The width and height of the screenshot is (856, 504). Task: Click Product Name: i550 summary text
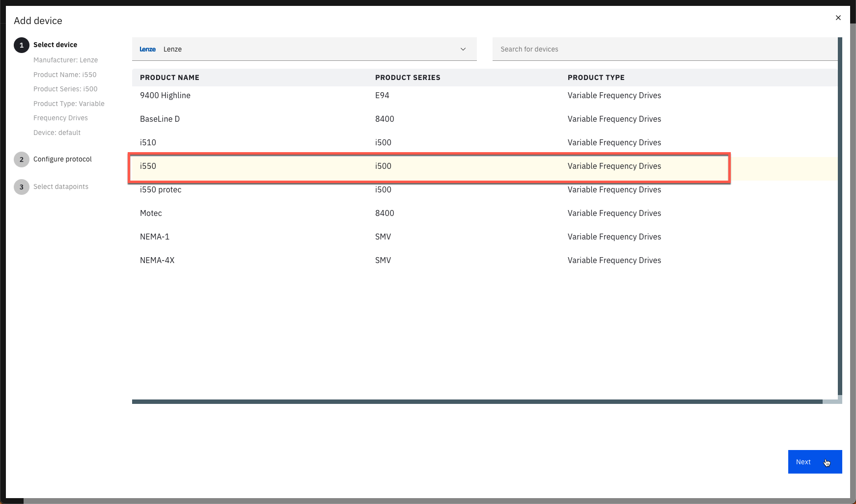pos(65,75)
